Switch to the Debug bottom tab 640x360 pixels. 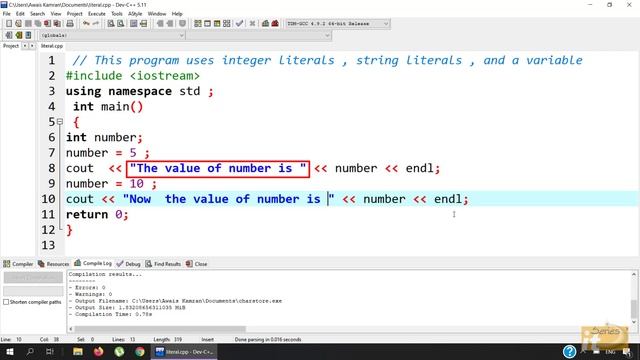click(x=129, y=264)
